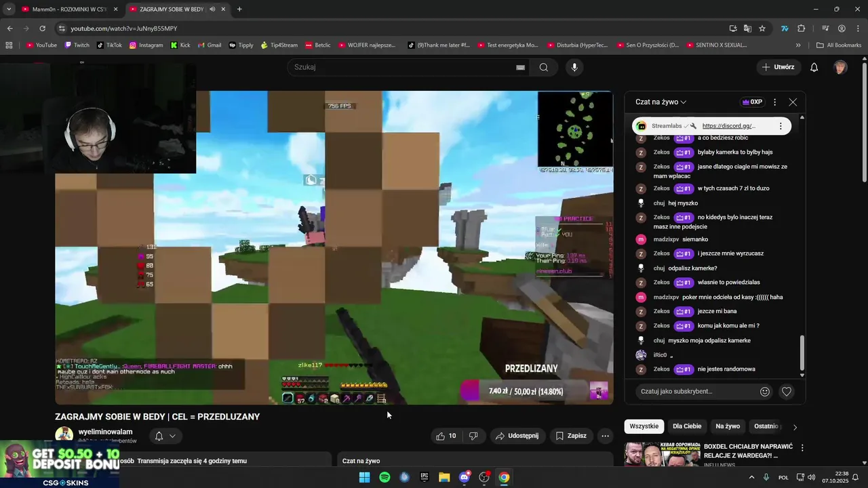
Task: Open the Windows Start menu
Action: pyautogui.click(x=364, y=477)
